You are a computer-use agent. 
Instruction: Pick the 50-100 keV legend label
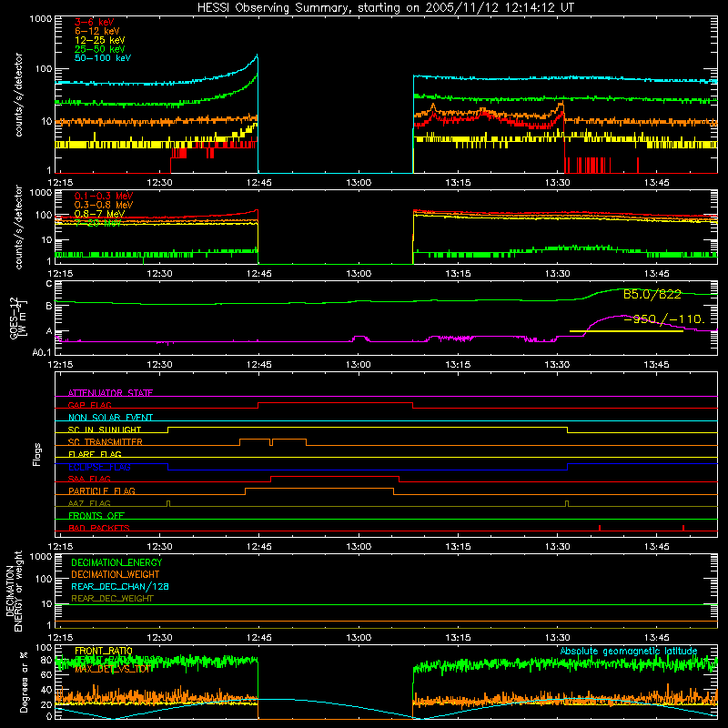point(103,58)
